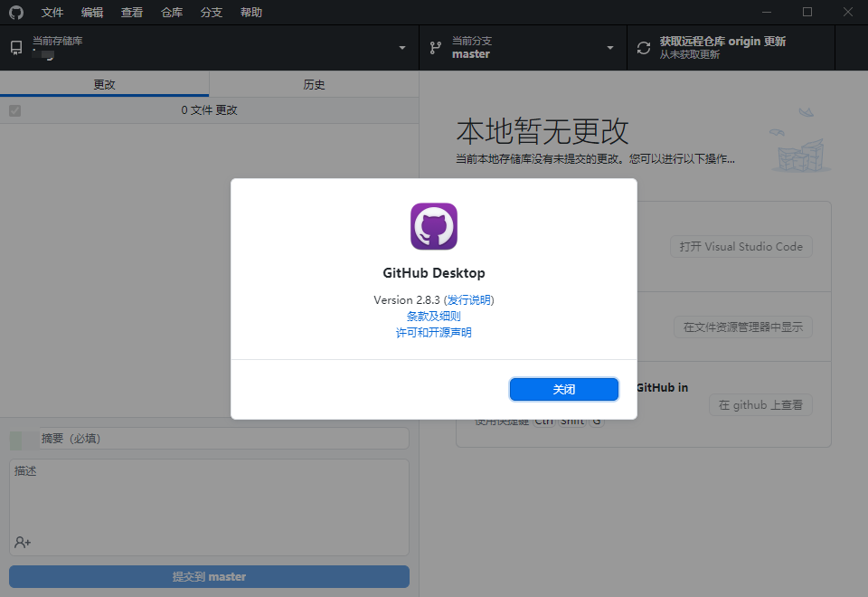Image resolution: width=868 pixels, height=597 pixels.
Task: Expand the 当前存储库 dropdown arrow
Action: (402, 48)
